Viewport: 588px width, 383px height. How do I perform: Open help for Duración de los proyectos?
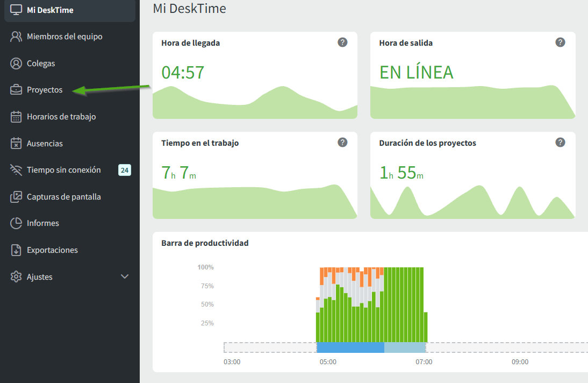560,143
